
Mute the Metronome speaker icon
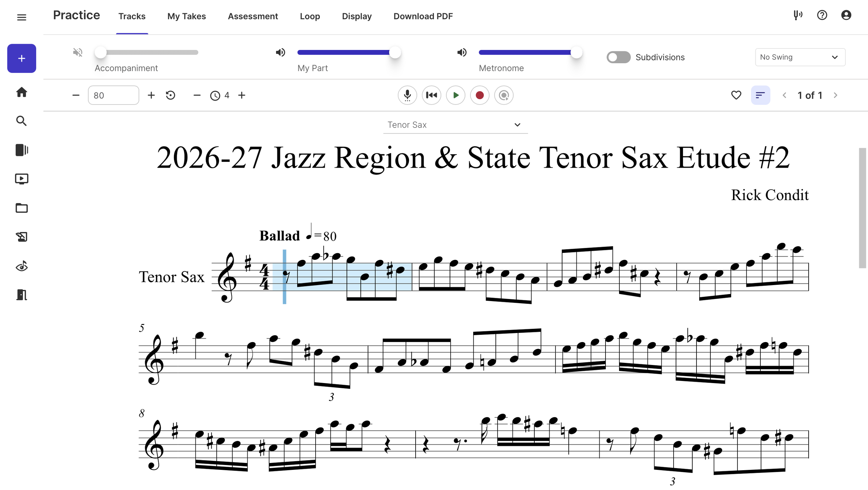(462, 52)
